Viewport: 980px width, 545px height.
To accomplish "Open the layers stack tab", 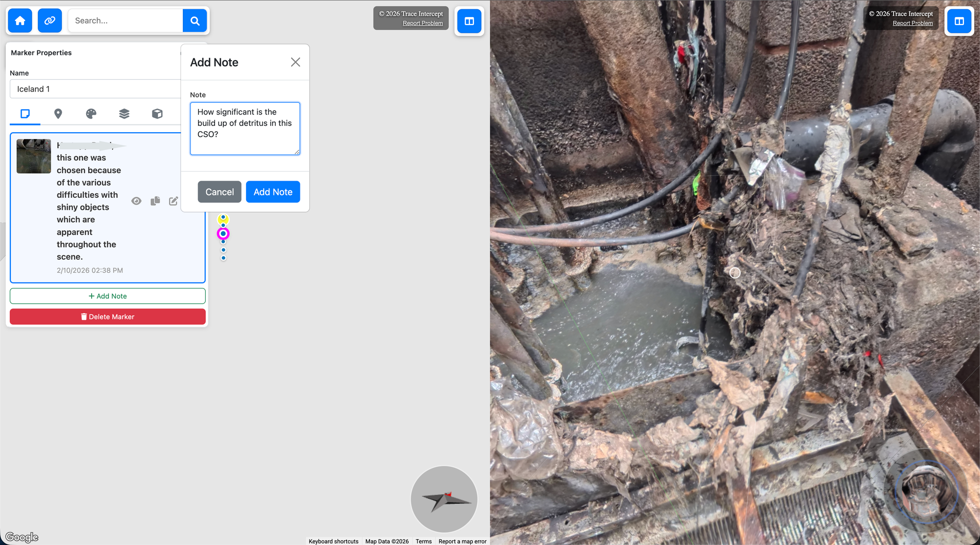I will pos(124,114).
